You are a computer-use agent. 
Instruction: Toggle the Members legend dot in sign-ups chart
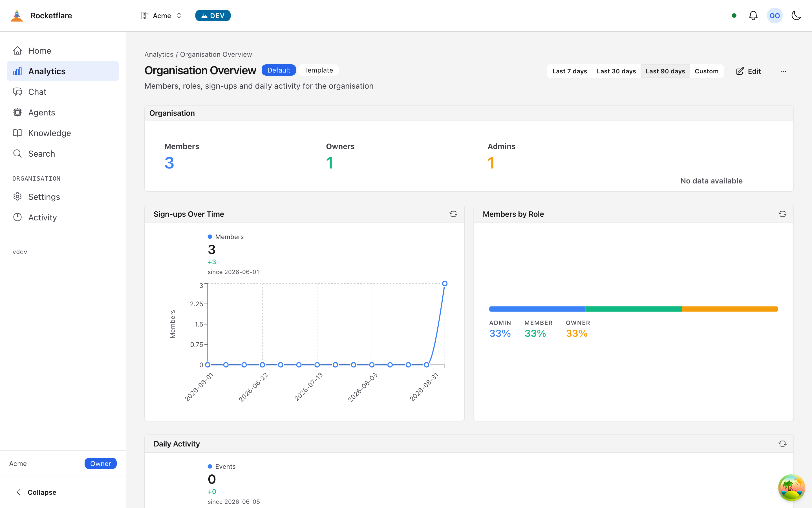pos(210,237)
